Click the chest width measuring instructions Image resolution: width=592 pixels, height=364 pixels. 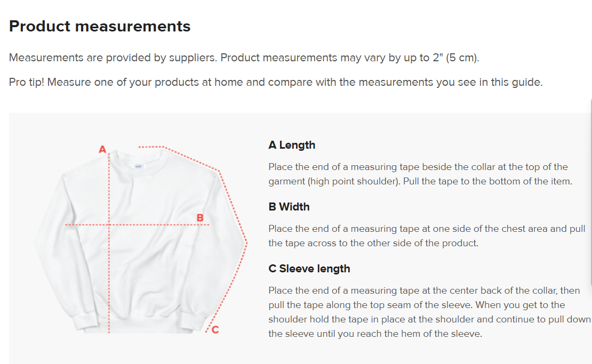click(427, 236)
